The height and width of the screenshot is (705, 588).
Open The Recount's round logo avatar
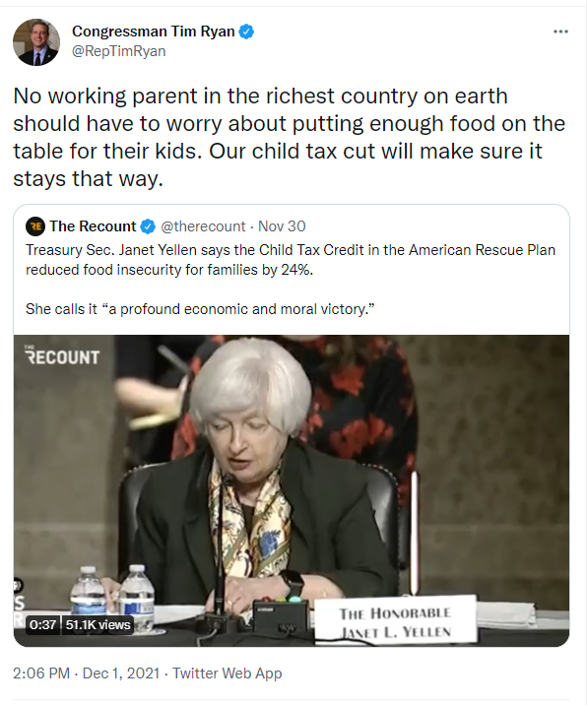tap(35, 226)
